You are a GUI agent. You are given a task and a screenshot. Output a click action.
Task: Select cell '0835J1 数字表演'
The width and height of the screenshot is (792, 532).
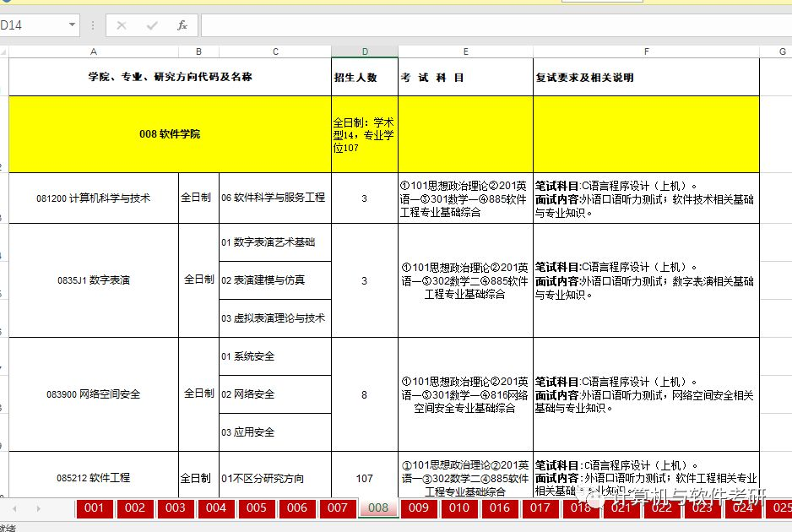(94, 280)
